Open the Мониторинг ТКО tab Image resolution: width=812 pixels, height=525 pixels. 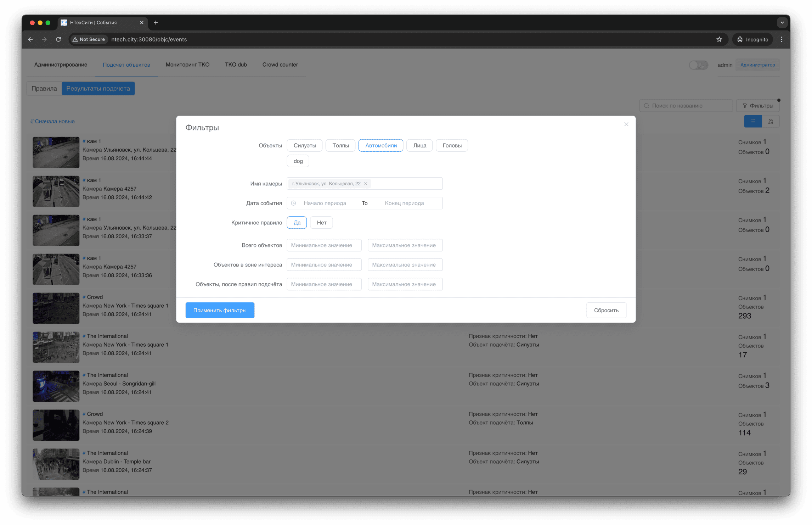pyautogui.click(x=187, y=65)
